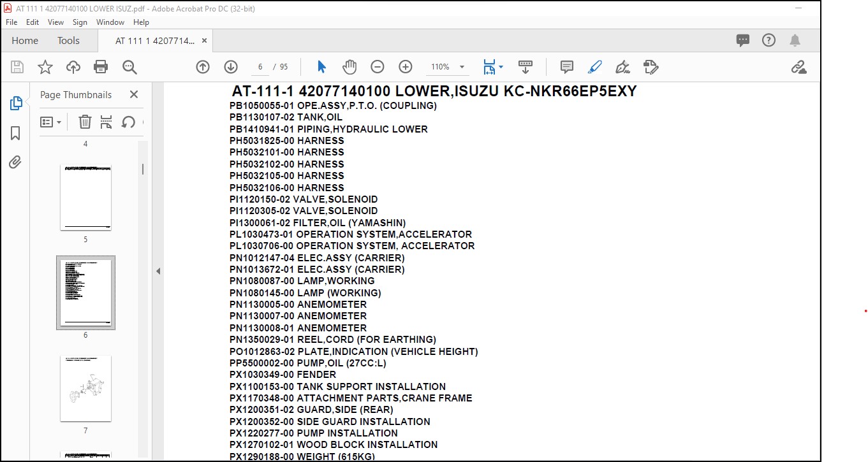Expand the page fit options arrow

point(501,67)
